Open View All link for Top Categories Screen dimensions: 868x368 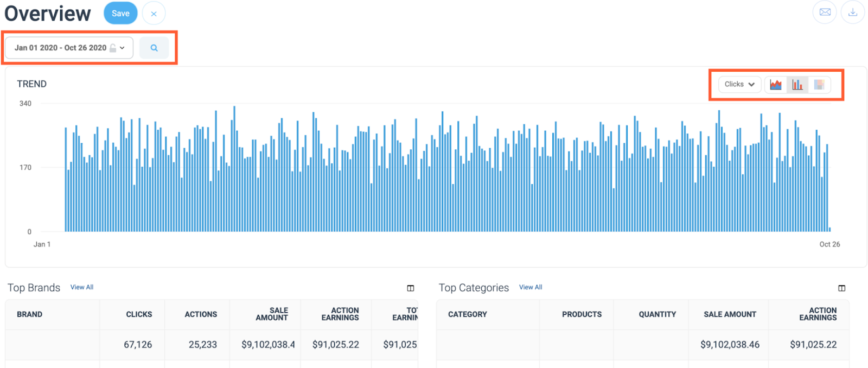531,287
